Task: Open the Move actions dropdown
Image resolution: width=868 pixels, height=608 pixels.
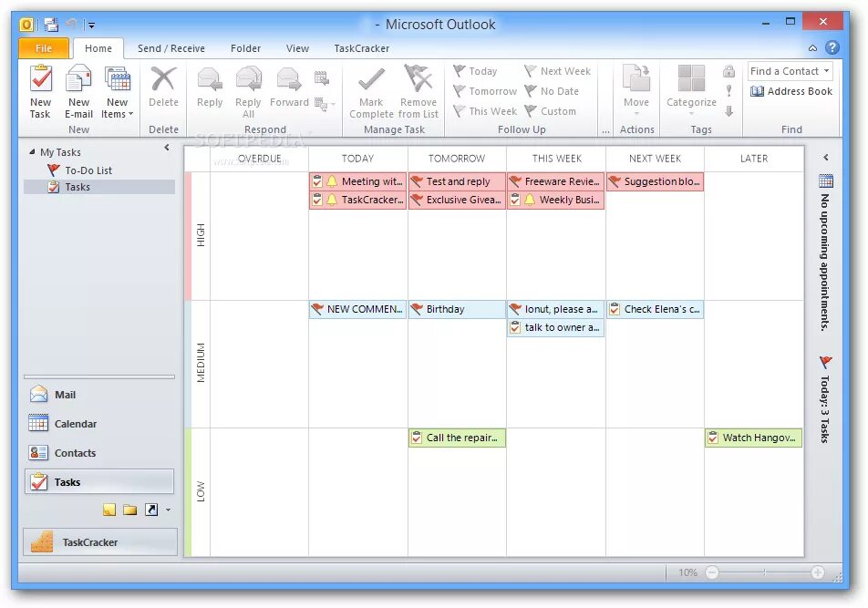Action: pos(636,91)
